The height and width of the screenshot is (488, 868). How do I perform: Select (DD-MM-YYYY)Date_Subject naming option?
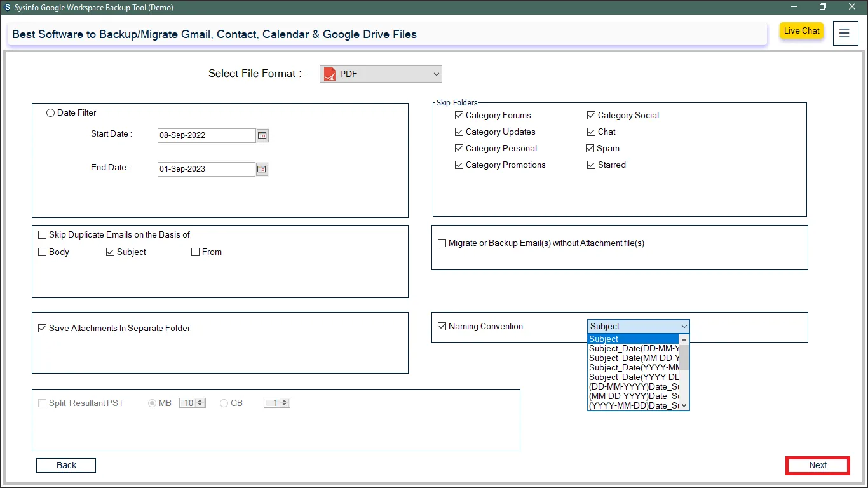(x=634, y=387)
